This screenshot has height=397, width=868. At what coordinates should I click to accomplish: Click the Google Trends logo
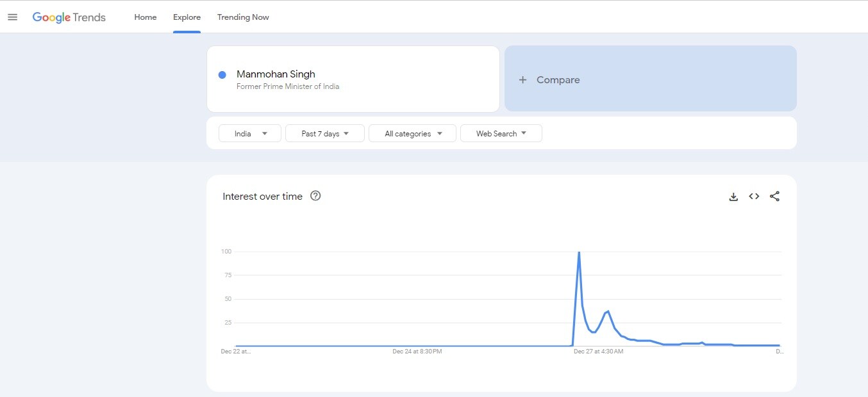tap(69, 17)
